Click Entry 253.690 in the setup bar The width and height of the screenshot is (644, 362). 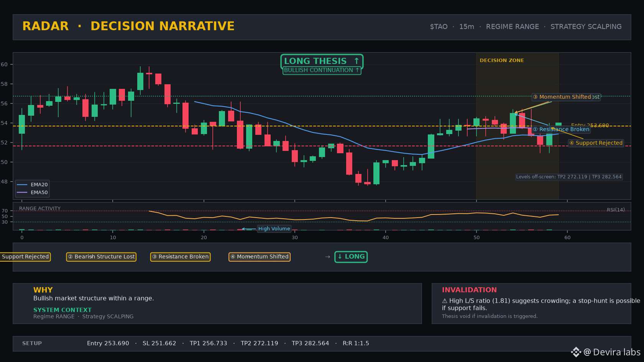pos(108,343)
